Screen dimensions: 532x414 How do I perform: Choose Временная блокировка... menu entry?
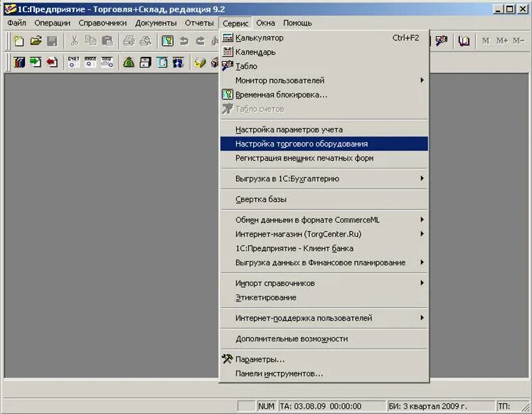(324, 95)
